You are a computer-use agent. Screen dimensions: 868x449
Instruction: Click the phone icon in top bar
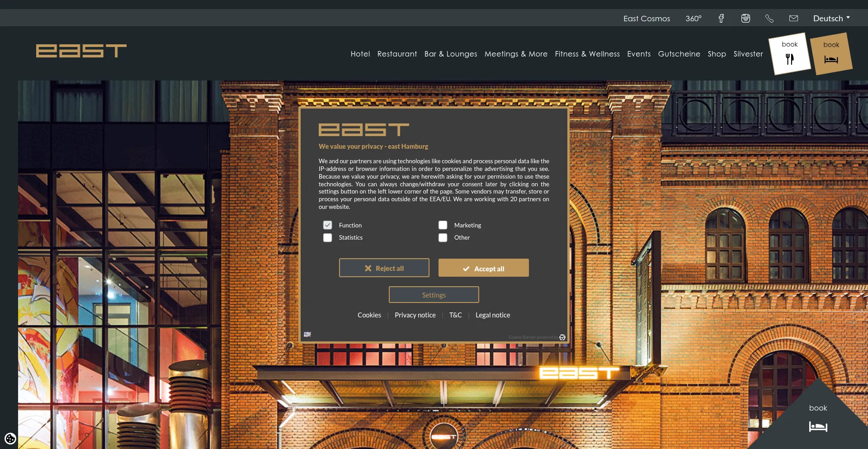(769, 19)
